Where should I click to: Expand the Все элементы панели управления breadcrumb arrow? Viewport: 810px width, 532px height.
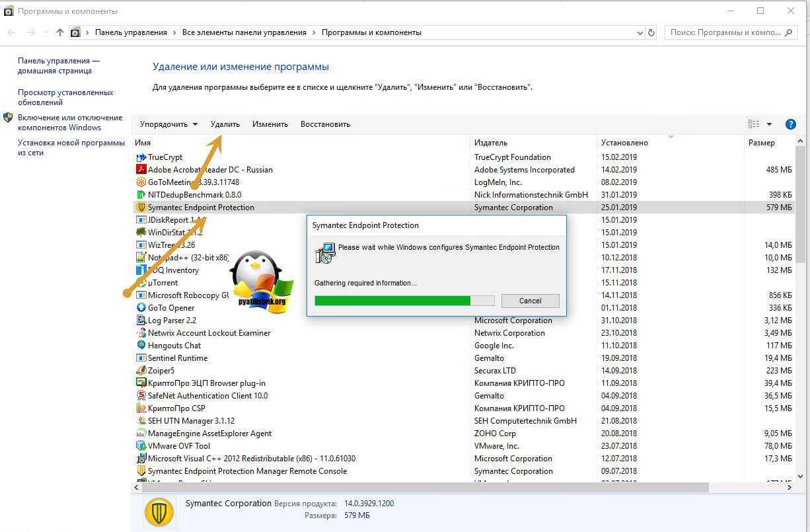[314, 32]
